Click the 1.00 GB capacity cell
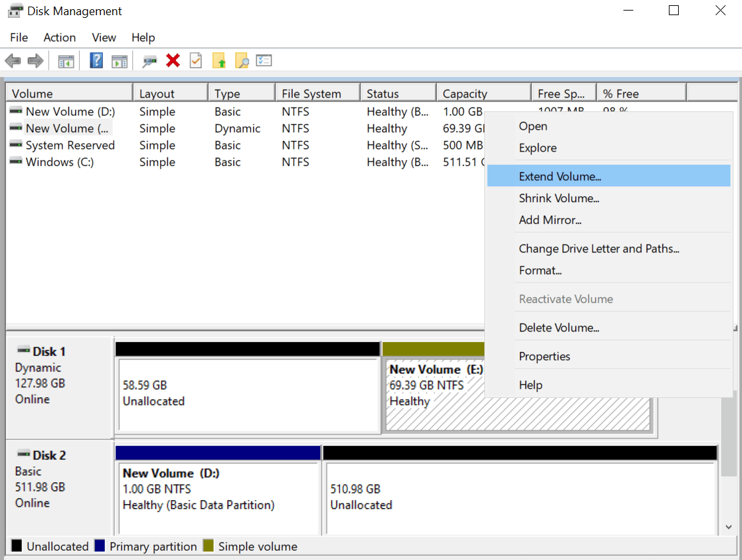Viewport: 742px width, 560px height. [463, 111]
